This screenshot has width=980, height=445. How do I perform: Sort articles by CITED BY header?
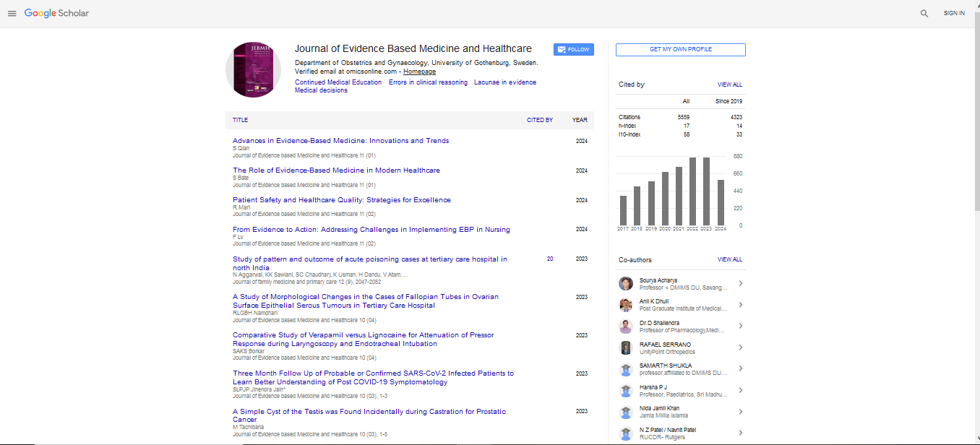click(540, 121)
